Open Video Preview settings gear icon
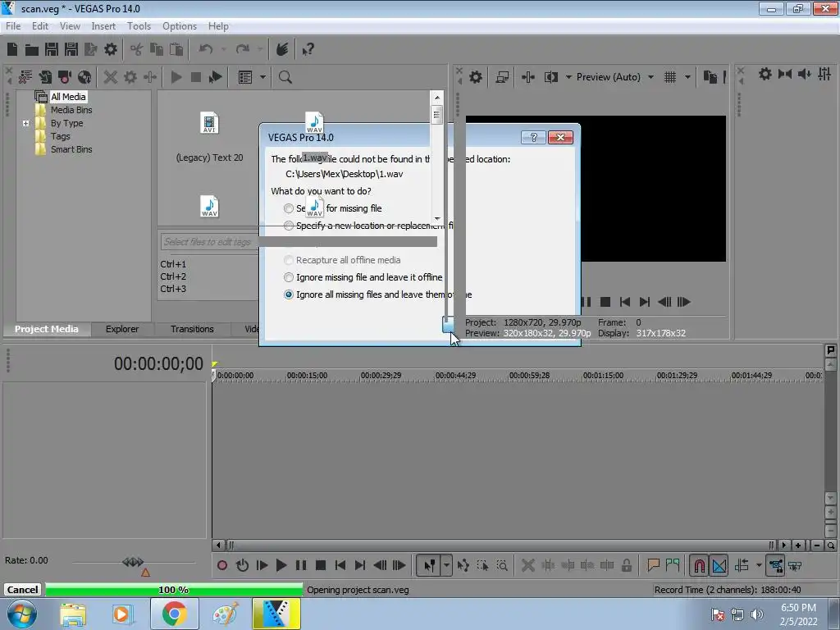The width and height of the screenshot is (840, 630). (x=476, y=77)
